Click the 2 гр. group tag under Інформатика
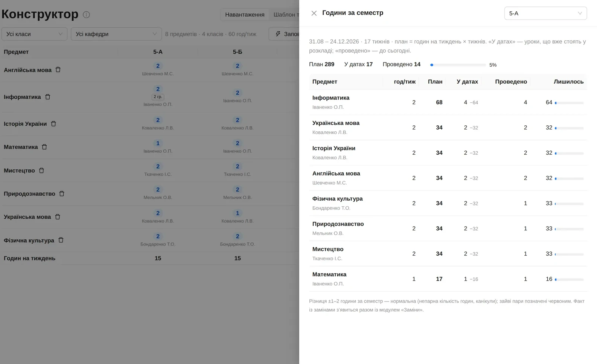This screenshot has height=364, width=597. [x=158, y=97]
